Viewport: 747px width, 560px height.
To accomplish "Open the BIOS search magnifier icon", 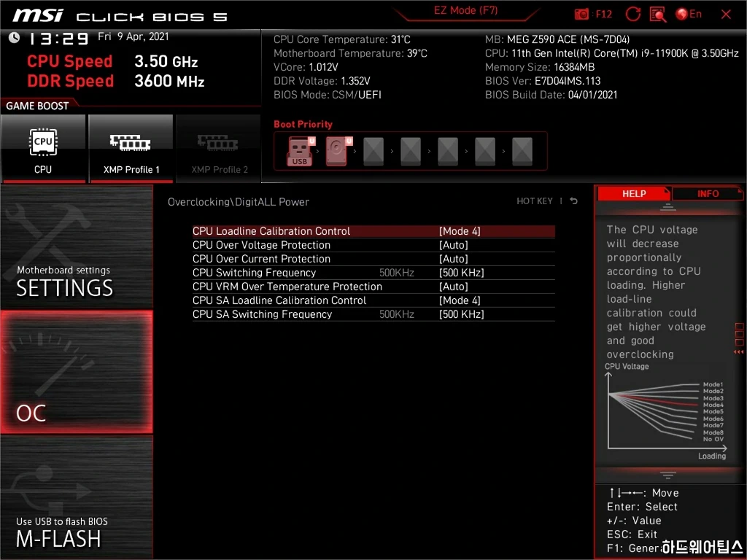I will (x=658, y=15).
